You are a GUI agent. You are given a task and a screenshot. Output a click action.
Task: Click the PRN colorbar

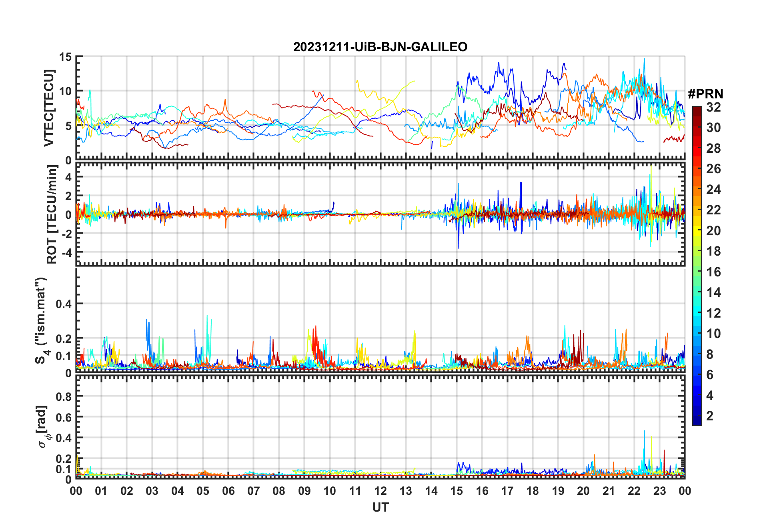[x=697, y=266]
